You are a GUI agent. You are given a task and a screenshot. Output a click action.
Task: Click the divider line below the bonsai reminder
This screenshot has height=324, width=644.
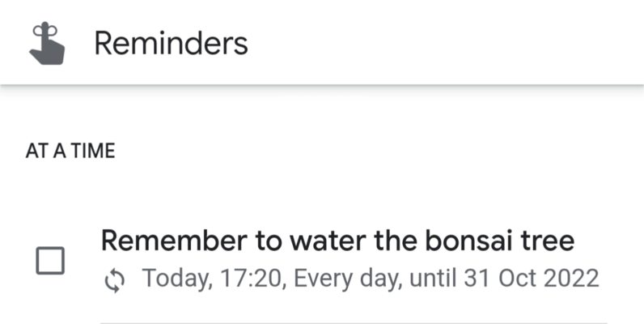pos(353,322)
